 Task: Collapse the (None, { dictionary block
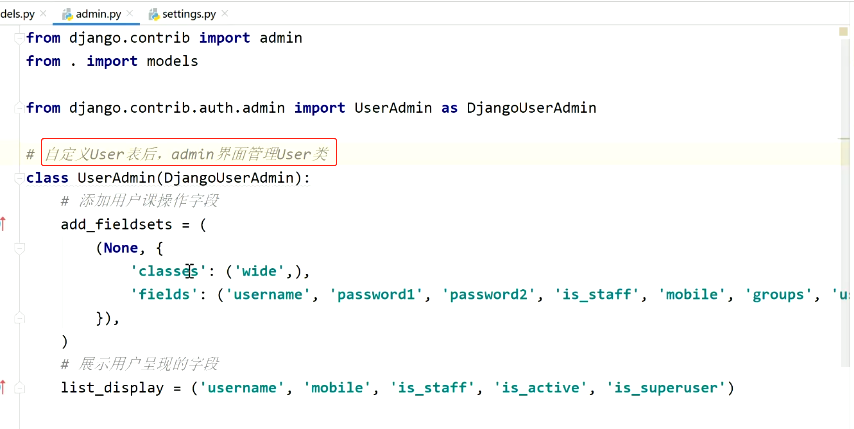(x=19, y=247)
